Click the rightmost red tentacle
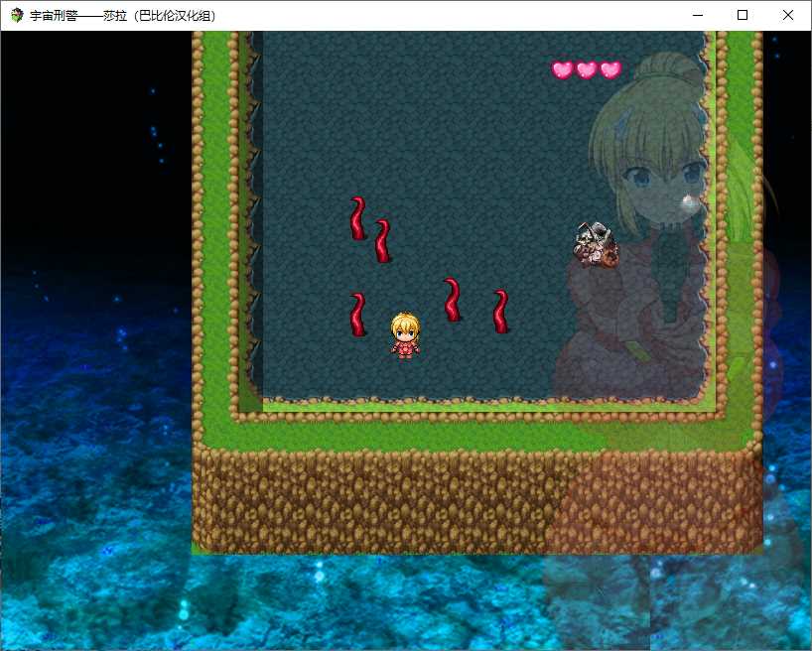This screenshot has width=812, height=651. 500,312
